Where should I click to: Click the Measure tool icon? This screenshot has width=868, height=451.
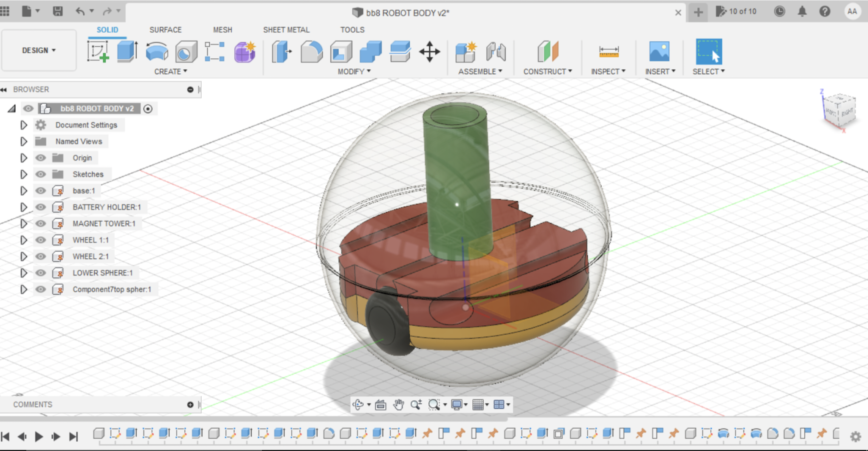(609, 52)
